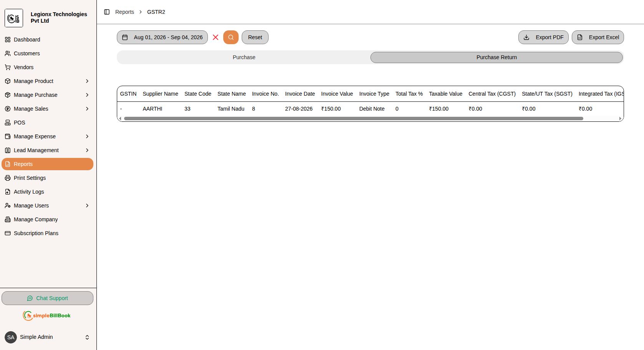
Task: Open the date range picker
Action: (162, 37)
